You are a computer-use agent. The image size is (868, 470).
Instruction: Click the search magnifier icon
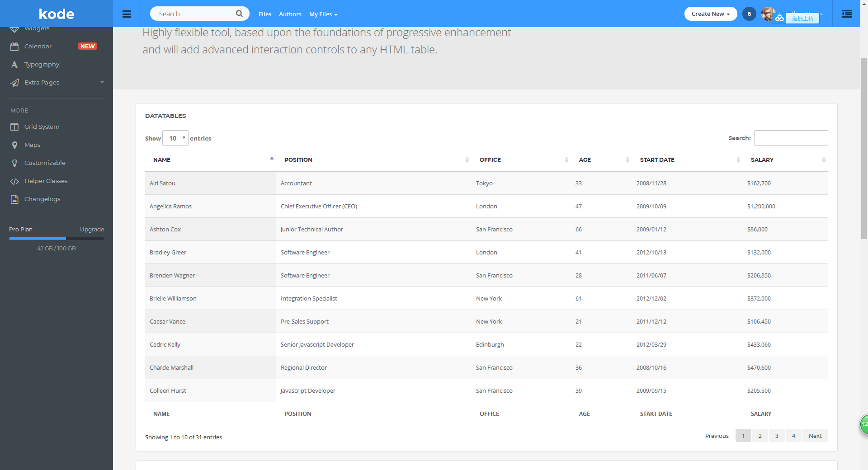(x=239, y=14)
